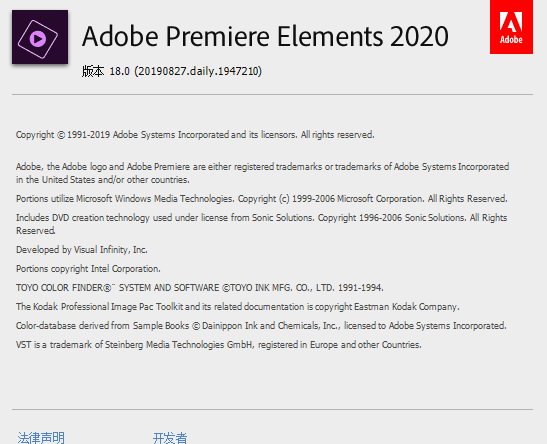Click the Premiere Elements purple app icon
The width and height of the screenshot is (547, 444).
click(40, 37)
